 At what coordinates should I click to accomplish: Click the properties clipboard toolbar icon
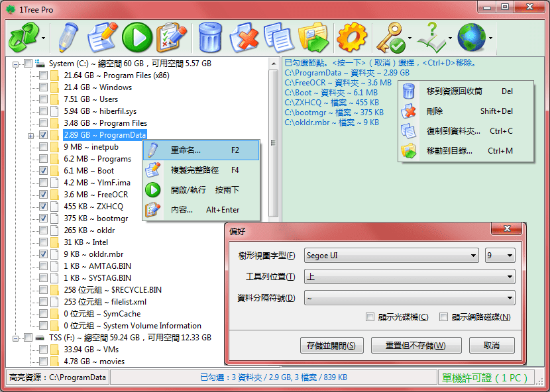pos(171,38)
